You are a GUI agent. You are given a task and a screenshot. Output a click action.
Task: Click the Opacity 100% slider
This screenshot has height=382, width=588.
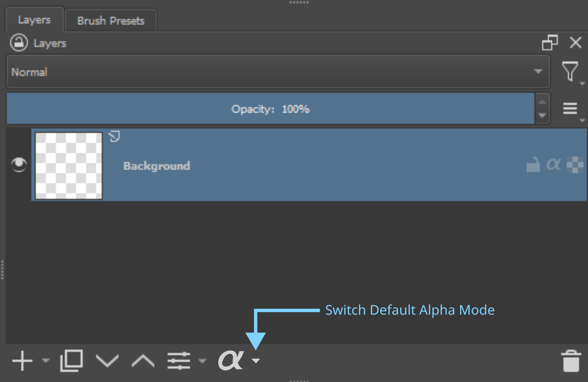270,109
